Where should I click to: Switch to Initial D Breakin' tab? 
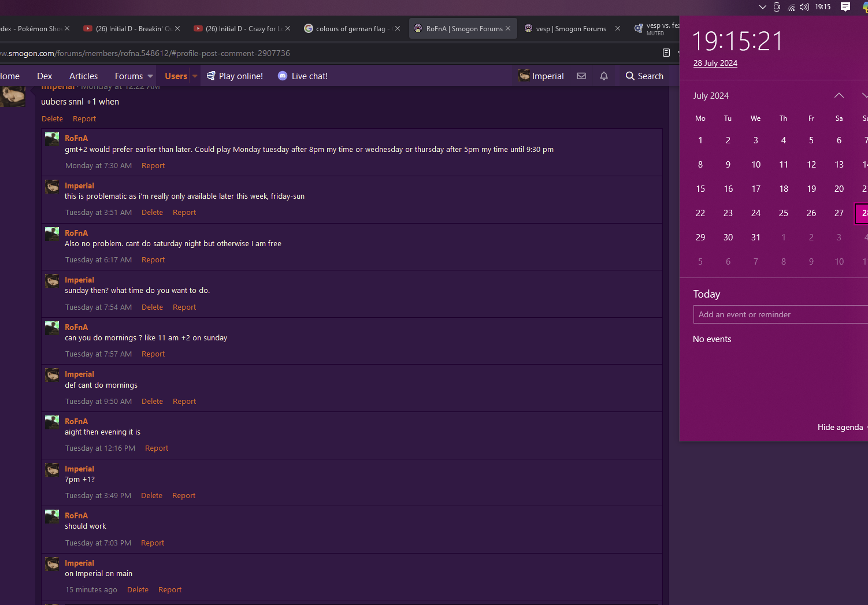coord(133,28)
